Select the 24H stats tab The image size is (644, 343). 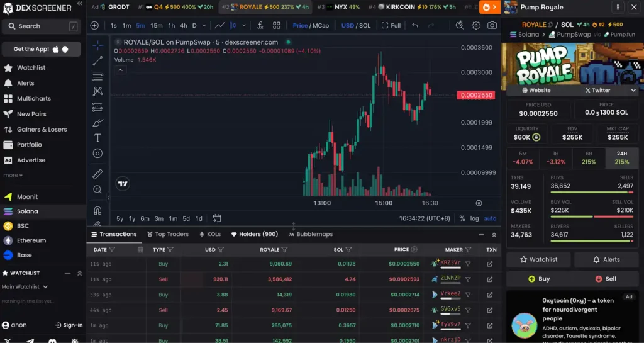click(x=622, y=158)
